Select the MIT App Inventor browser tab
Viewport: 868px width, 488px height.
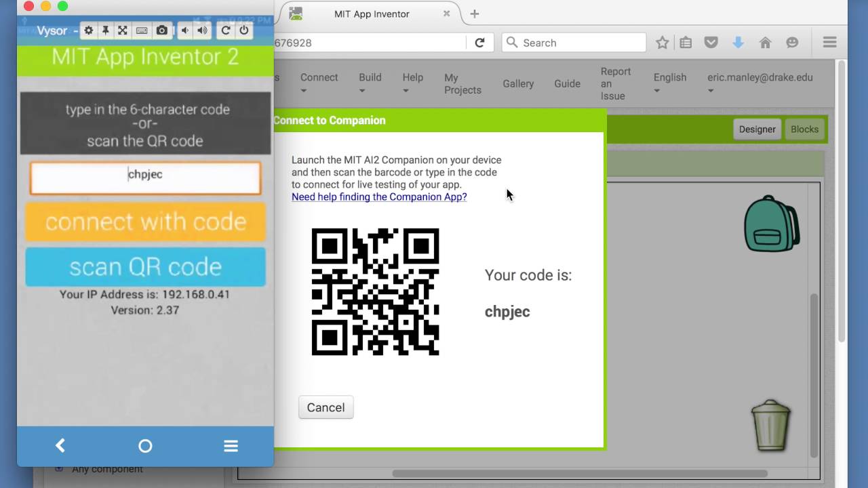tap(372, 14)
